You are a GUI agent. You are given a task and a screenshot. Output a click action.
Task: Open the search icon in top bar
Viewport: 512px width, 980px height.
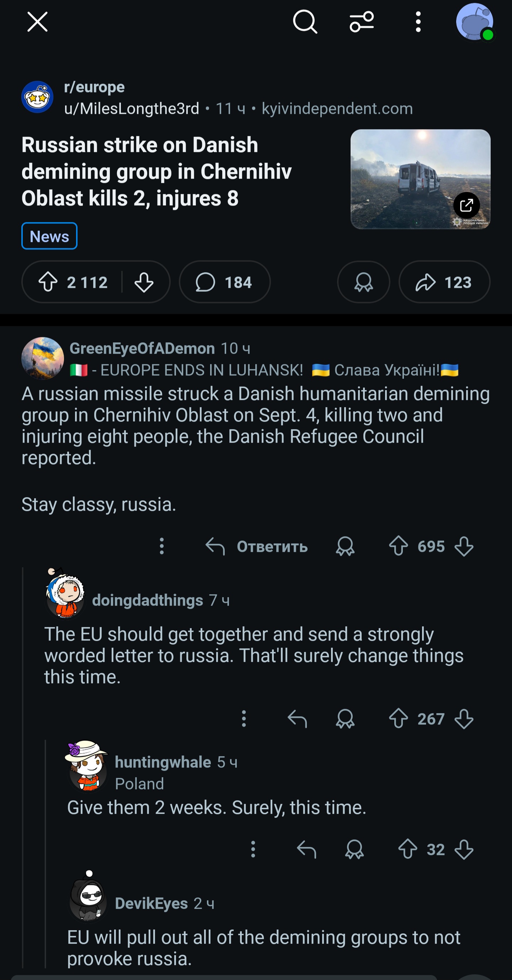pos(304,22)
